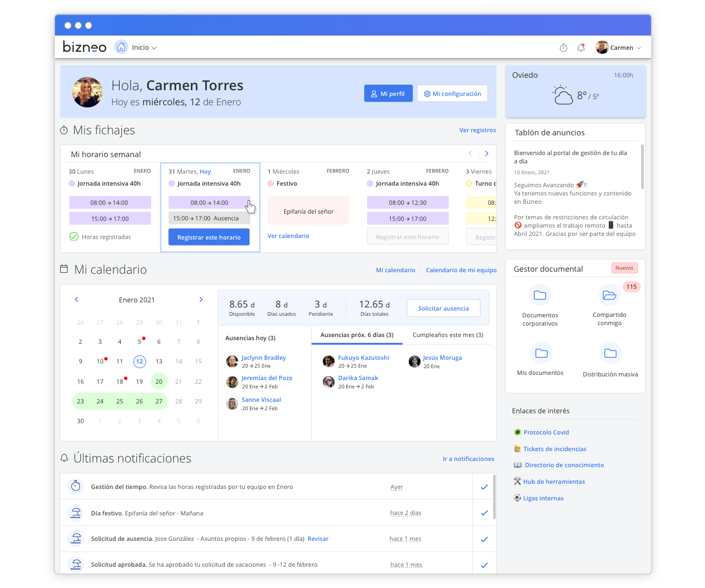Image resolution: width=705 pixels, height=588 pixels.
Task: Open Mi configuración button
Action: pyautogui.click(x=453, y=93)
